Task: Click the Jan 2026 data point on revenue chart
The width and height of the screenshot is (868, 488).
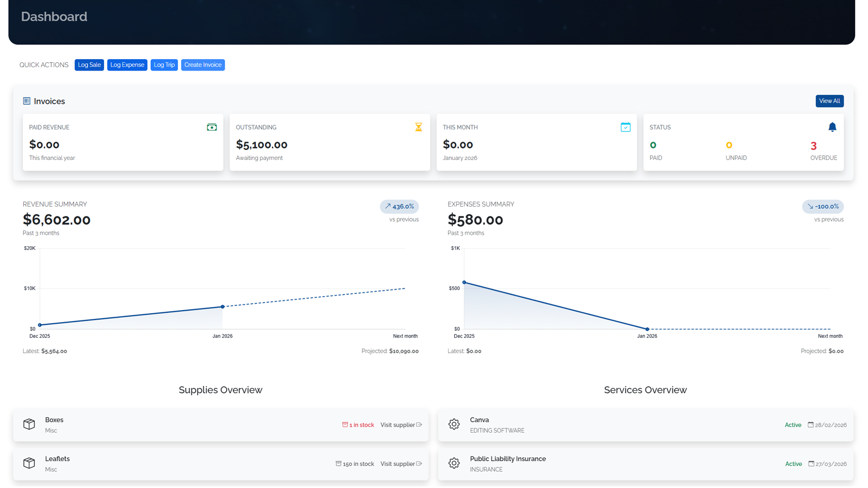Action: pyautogui.click(x=222, y=306)
